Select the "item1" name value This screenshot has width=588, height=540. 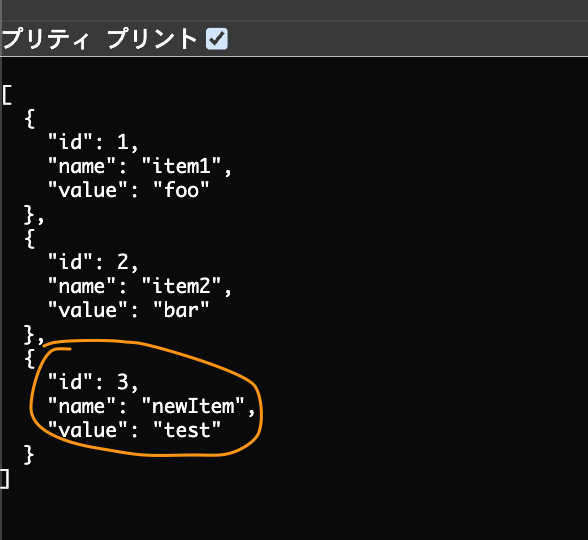(x=182, y=166)
